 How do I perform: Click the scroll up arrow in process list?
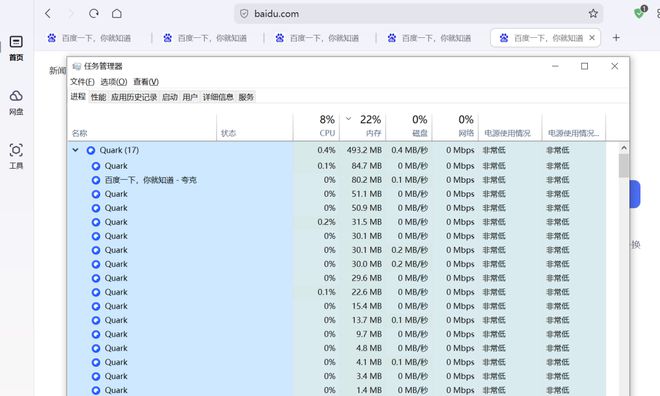tap(624, 148)
